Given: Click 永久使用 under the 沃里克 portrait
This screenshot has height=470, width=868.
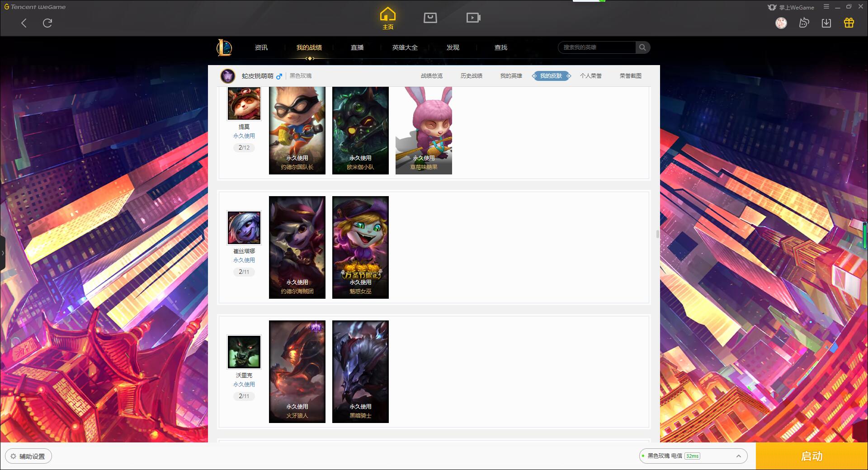Looking at the screenshot, I should [x=244, y=385].
